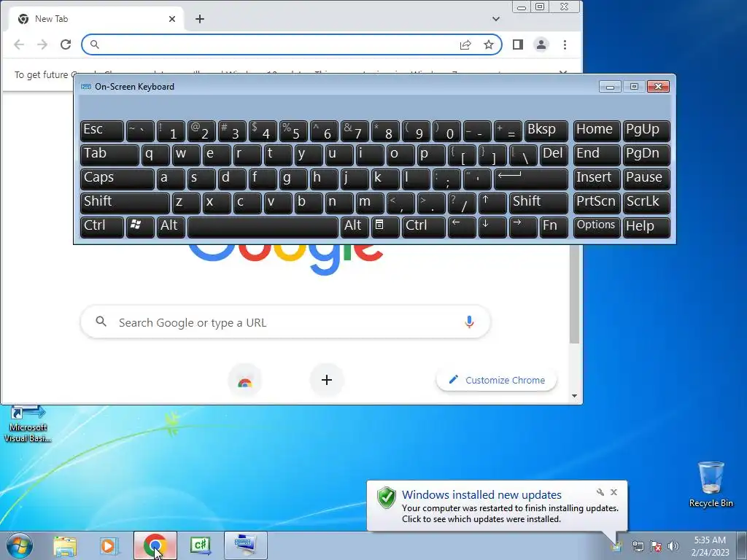The height and width of the screenshot is (560, 747).
Task: Open the Windows Start menu
Action: tap(19, 545)
